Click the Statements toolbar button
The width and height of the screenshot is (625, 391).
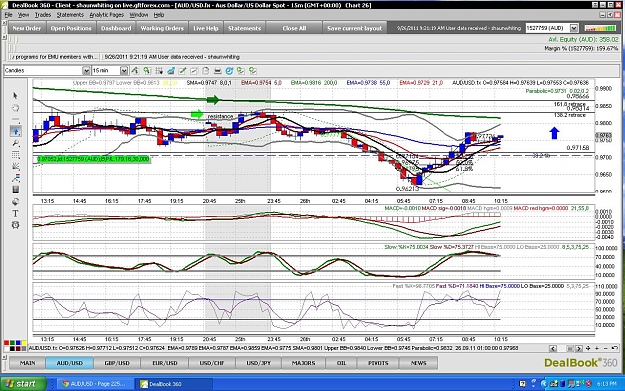244,28
